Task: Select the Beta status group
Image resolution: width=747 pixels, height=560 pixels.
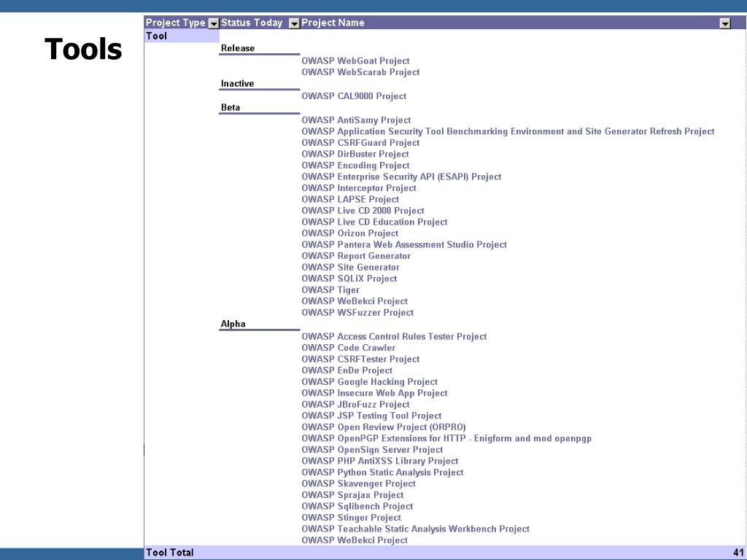Action: 231,108
